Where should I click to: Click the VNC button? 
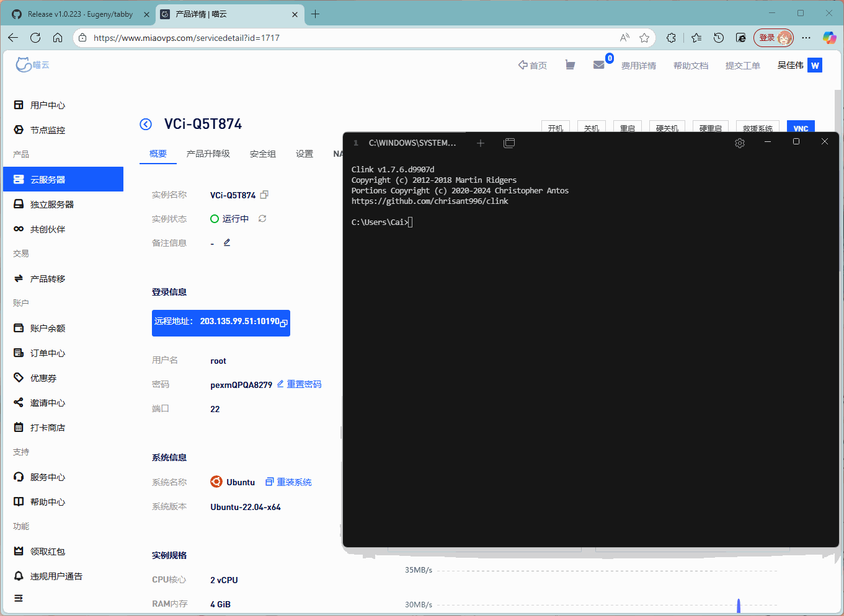(x=801, y=126)
